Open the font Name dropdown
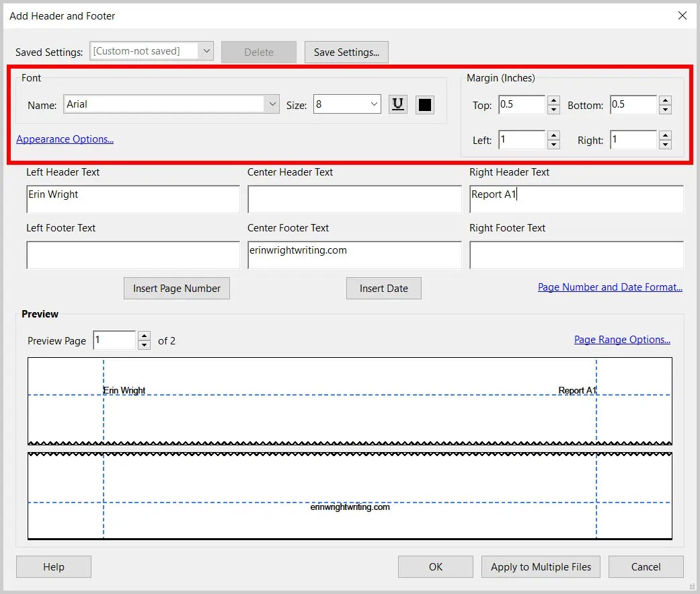Image resolution: width=700 pixels, height=594 pixels. [x=272, y=104]
